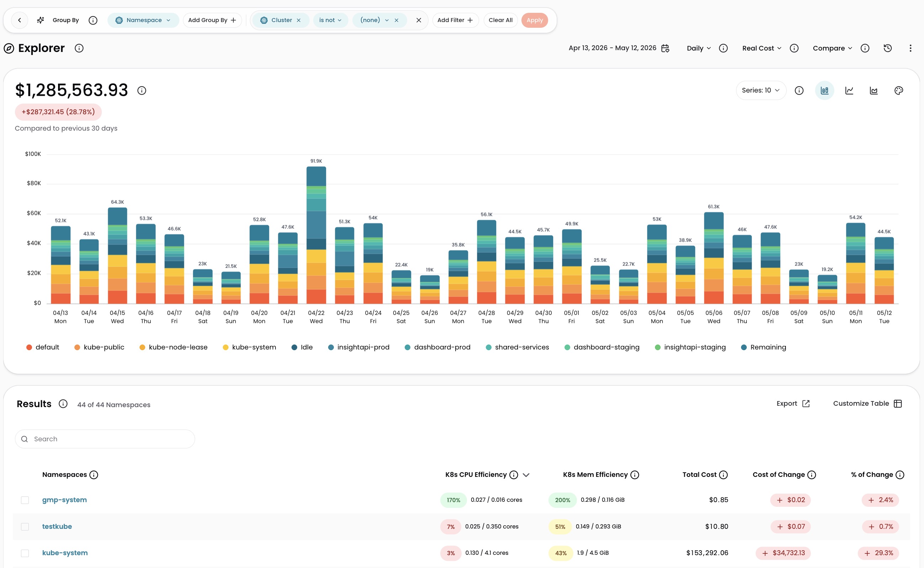Click the Apply button
The image size is (924, 568).
click(x=535, y=20)
